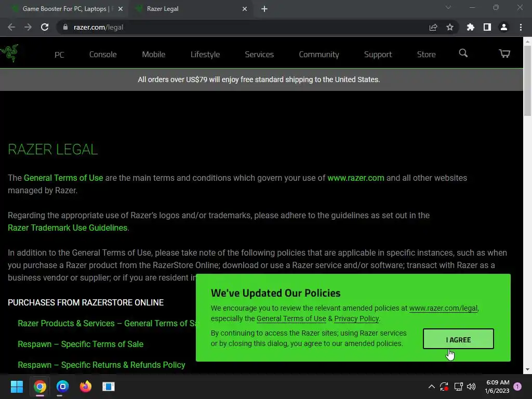Go back with the browser back arrow

click(11, 27)
